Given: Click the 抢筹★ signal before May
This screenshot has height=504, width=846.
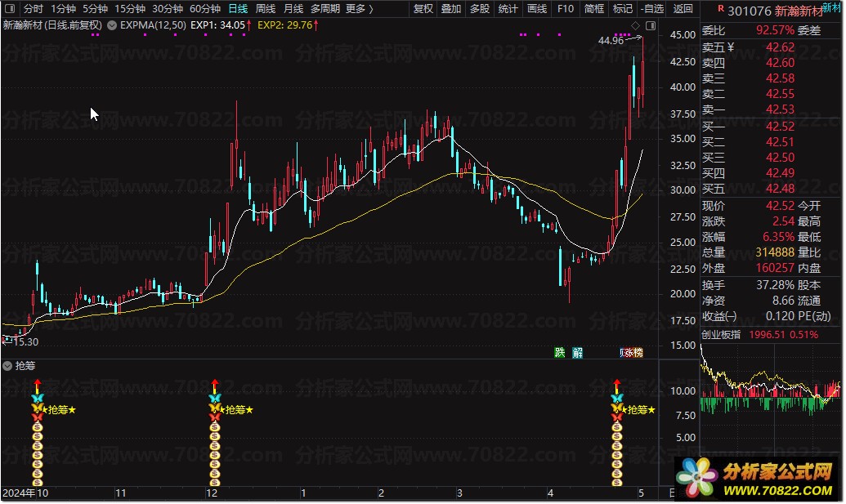Looking at the screenshot, I should (641, 410).
